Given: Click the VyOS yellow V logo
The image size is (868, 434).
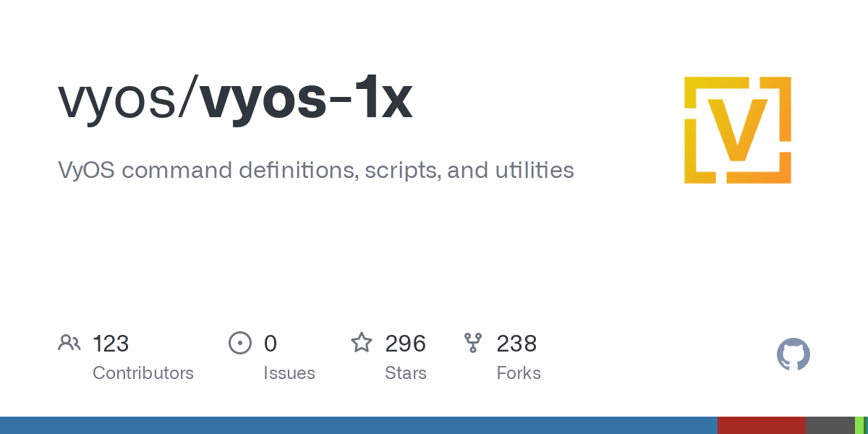Looking at the screenshot, I should click(x=738, y=130).
